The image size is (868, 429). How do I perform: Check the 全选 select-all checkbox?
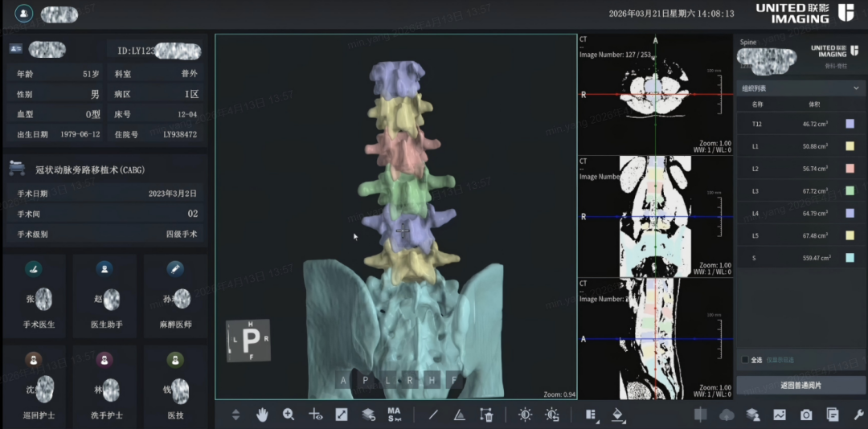[745, 360]
